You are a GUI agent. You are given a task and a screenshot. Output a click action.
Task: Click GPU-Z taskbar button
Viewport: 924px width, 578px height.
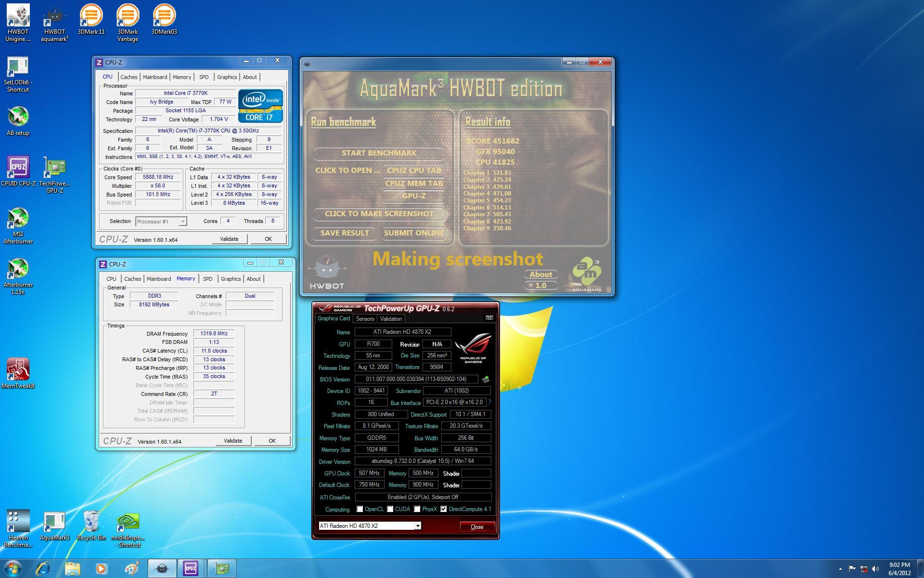(222, 569)
